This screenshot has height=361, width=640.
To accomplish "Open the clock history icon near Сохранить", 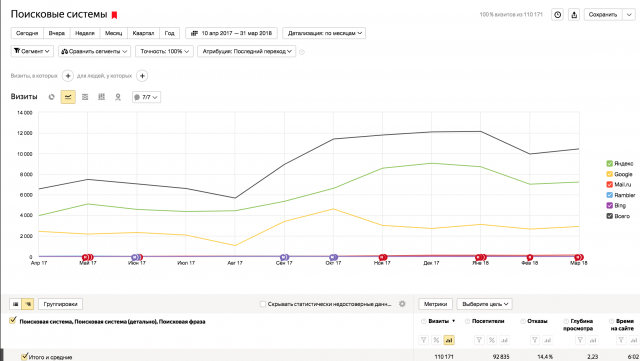I will 558,15.
